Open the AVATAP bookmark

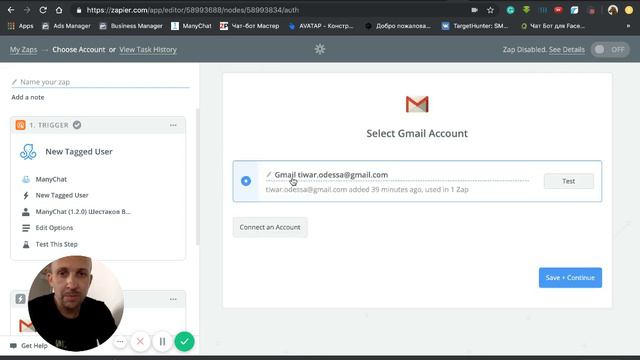pyautogui.click(x=321, y=26)
